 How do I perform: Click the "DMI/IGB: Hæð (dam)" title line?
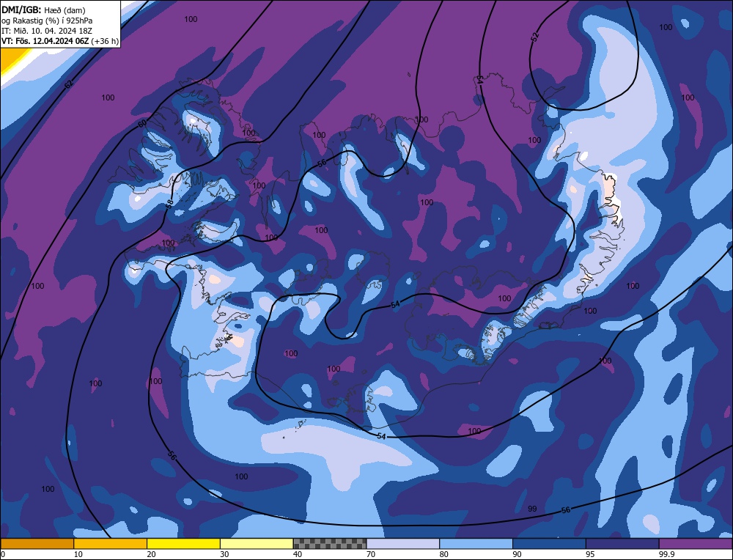[x=43, y=10]
